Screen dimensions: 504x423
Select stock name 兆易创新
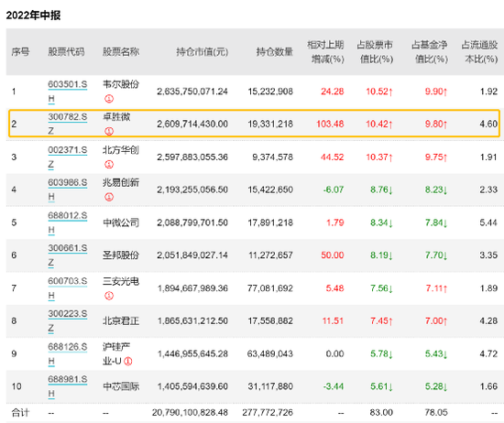121,182
